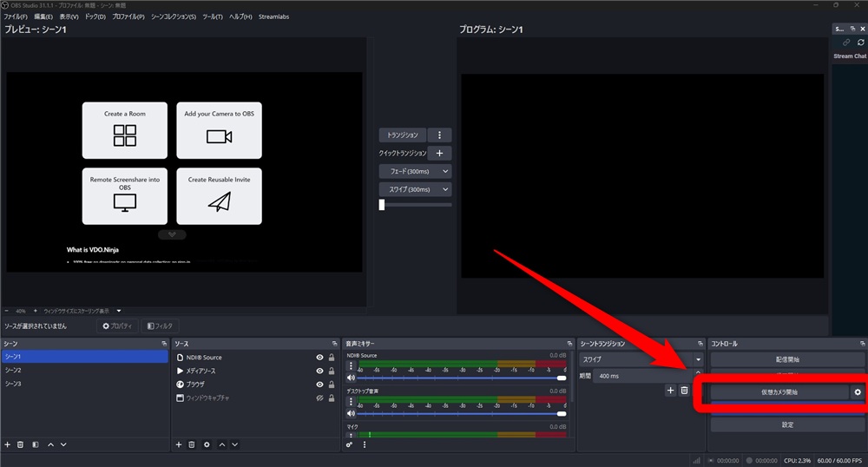Image resolution: width=868 pixels, height=467 pixels.
Task: Mute desktop audio speaker icon
Action: pos(351,413)
